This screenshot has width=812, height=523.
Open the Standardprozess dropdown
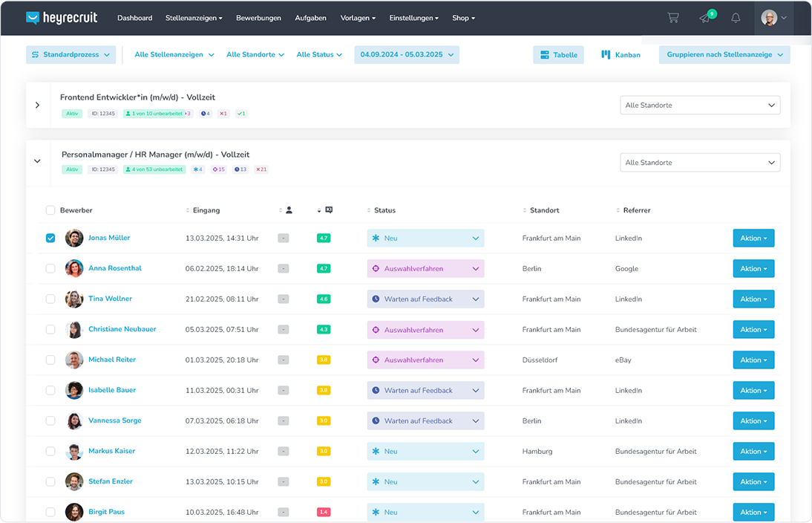tap(71, 55)
